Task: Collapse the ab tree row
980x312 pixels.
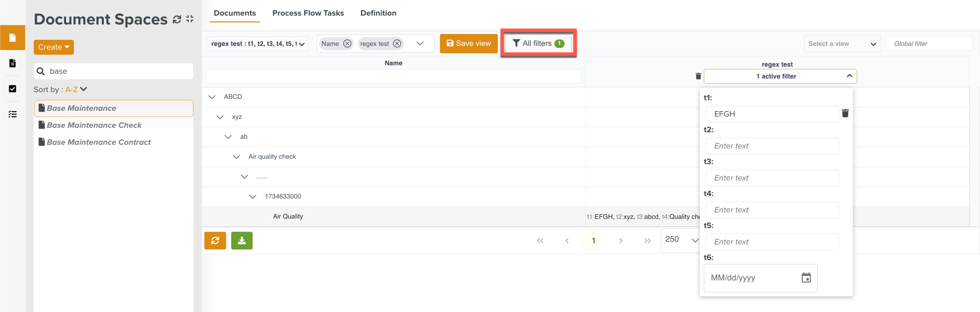Action: point(228,137)
